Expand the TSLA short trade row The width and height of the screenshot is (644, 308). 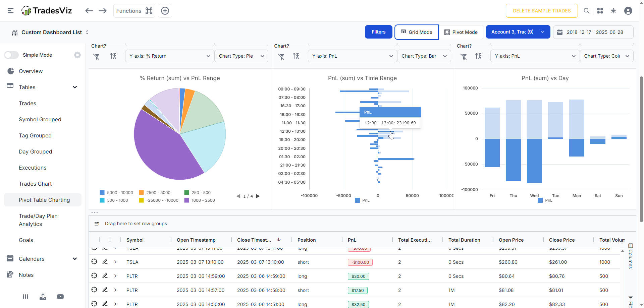tap(115, 262)
